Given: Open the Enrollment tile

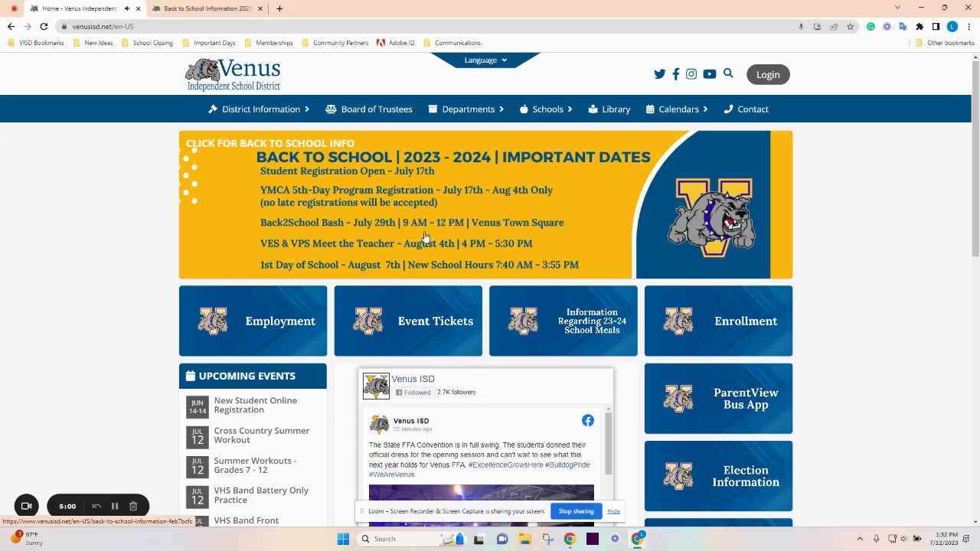Looking at the screenshot, I should tap(718, 321).
